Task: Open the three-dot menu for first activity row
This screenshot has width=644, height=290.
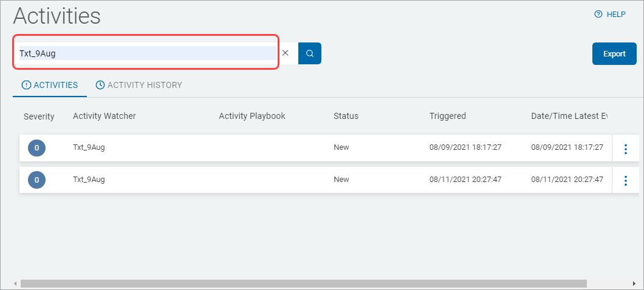Action: (626, 149)
